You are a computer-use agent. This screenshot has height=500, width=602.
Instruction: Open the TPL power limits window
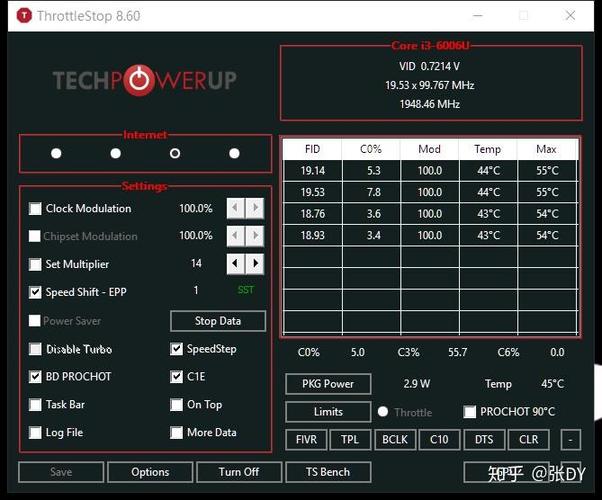pos(350,440)
